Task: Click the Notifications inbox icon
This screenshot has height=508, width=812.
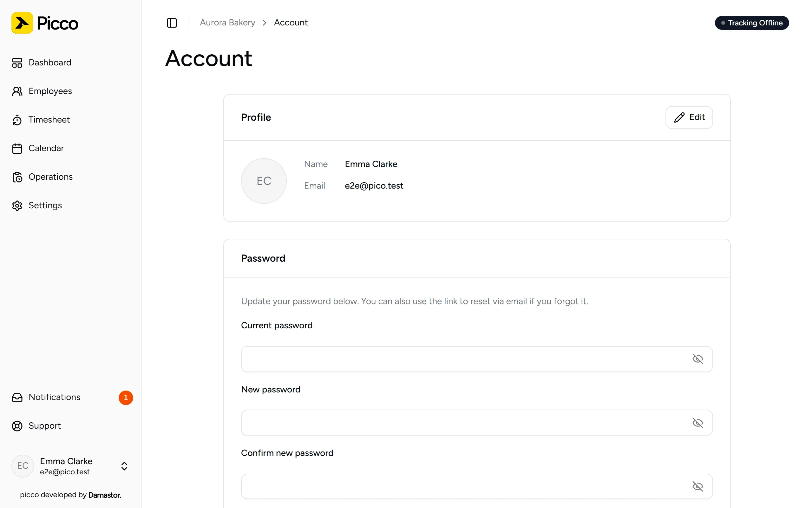Action: pos(17,398)
